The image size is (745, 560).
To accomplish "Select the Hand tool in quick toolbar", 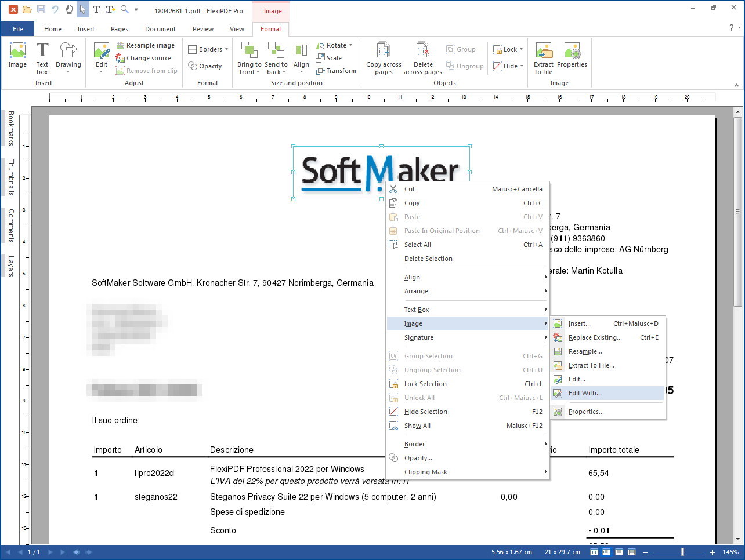I will 69,9.
